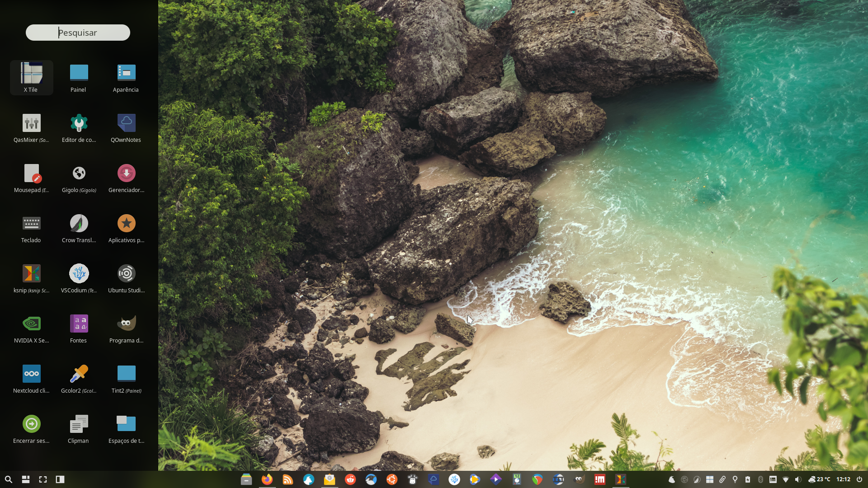Launch Firefox from the dock
The image size is (868, 488).
tap(267, 479)
